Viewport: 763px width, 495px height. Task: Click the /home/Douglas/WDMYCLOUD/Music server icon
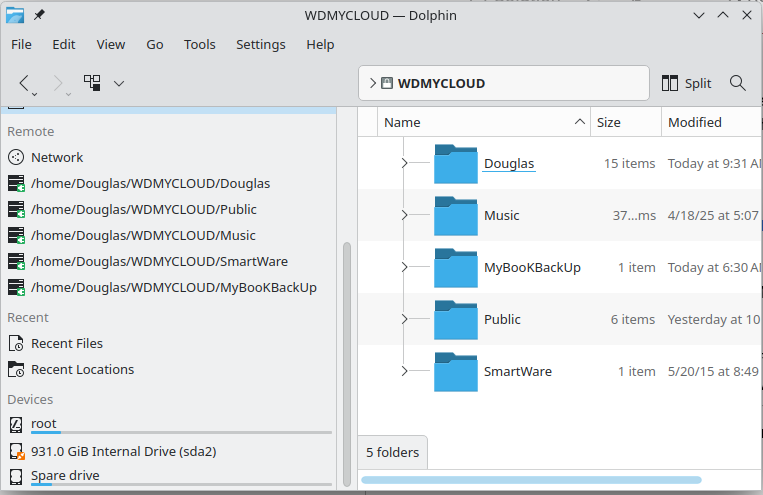(x=16, y=236)
